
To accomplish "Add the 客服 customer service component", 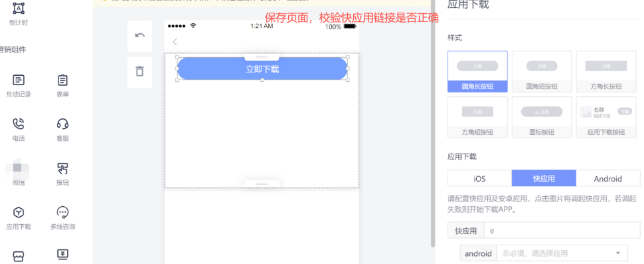I will click(x=62, y=130).
